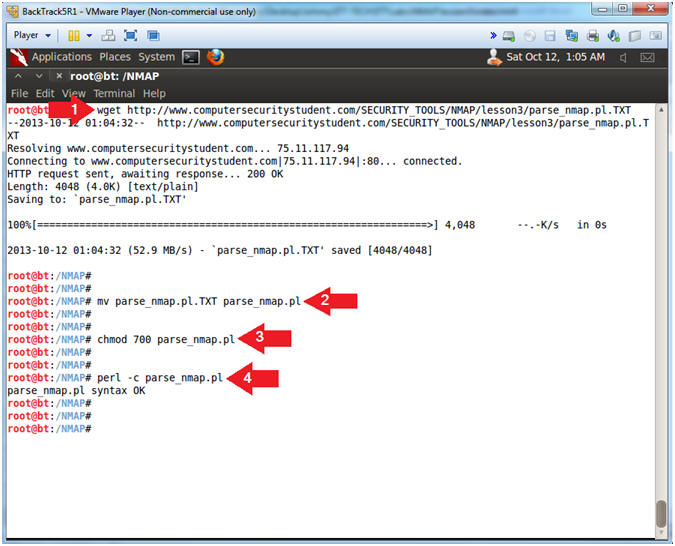The width and height of the screenshot is (675, 546).
Task: Click the printer device icon
Action: click(593, 36)
